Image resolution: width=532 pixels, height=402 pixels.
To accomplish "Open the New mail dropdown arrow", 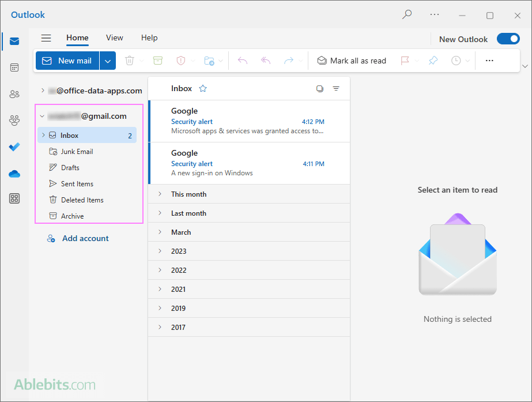I will click(107, 60).
